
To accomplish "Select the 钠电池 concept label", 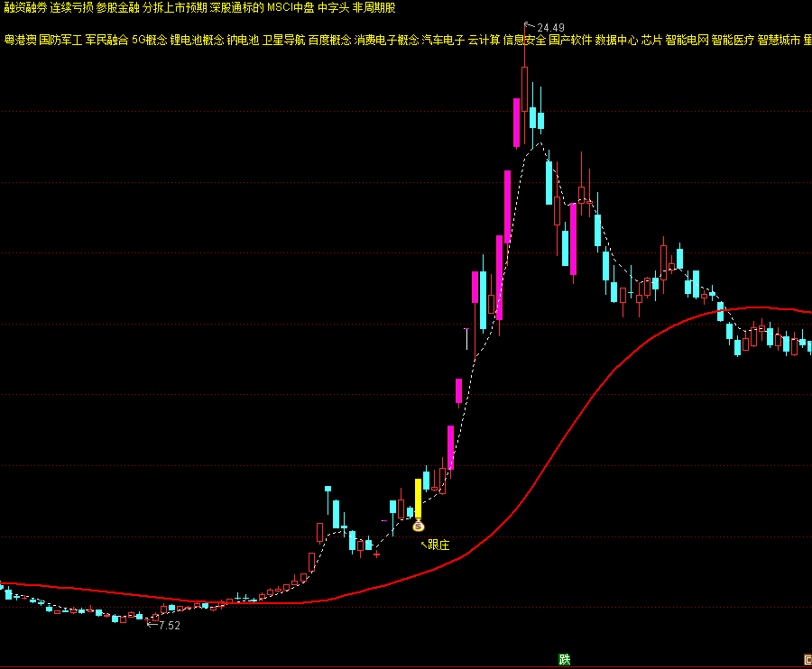I will tap(243, 40).
